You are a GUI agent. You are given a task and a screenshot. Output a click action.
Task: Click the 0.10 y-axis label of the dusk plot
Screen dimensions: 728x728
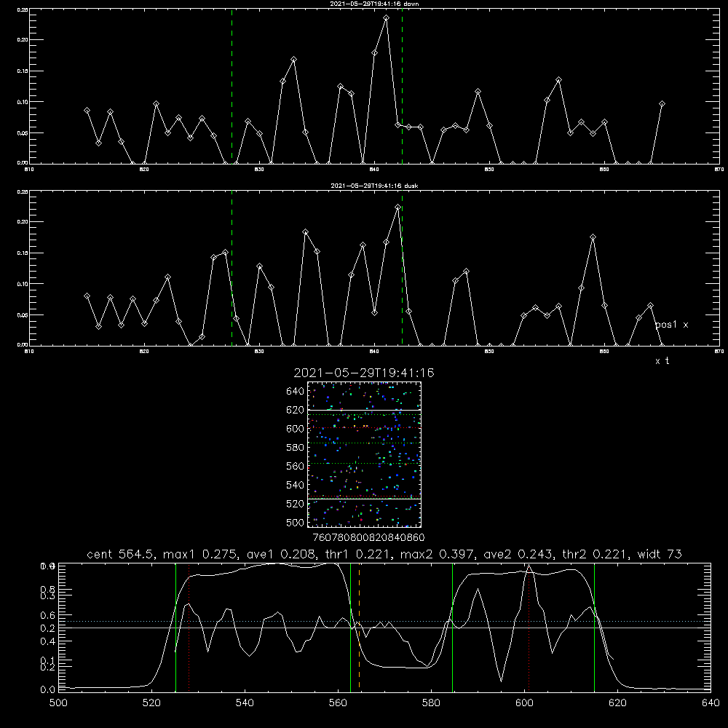point(23,284)
